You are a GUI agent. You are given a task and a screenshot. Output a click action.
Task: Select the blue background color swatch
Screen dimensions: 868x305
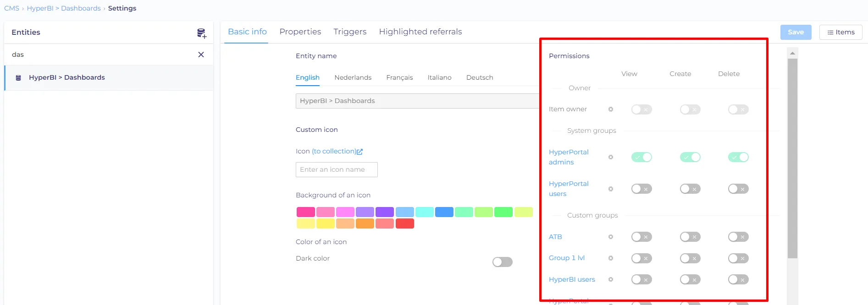pos(444,212)
